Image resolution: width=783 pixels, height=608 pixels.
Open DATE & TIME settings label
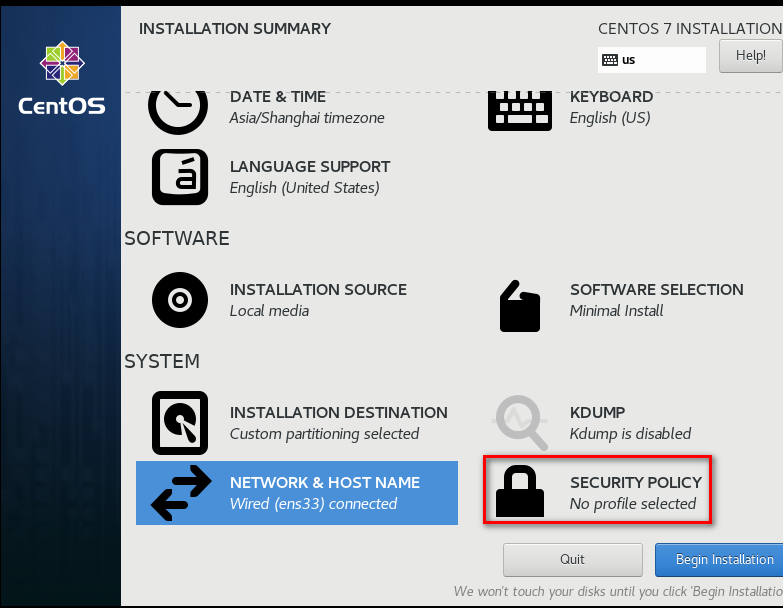pyautogui.click(x=278, y=96)
